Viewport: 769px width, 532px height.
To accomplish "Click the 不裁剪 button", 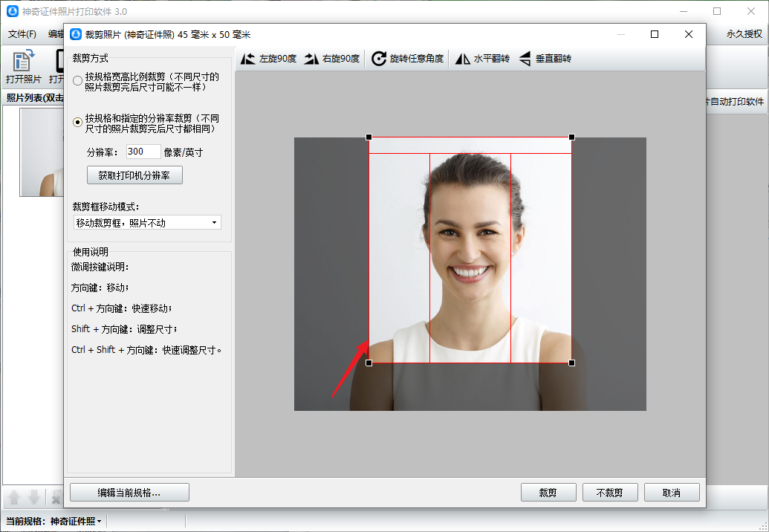I will tap(609, 492).
